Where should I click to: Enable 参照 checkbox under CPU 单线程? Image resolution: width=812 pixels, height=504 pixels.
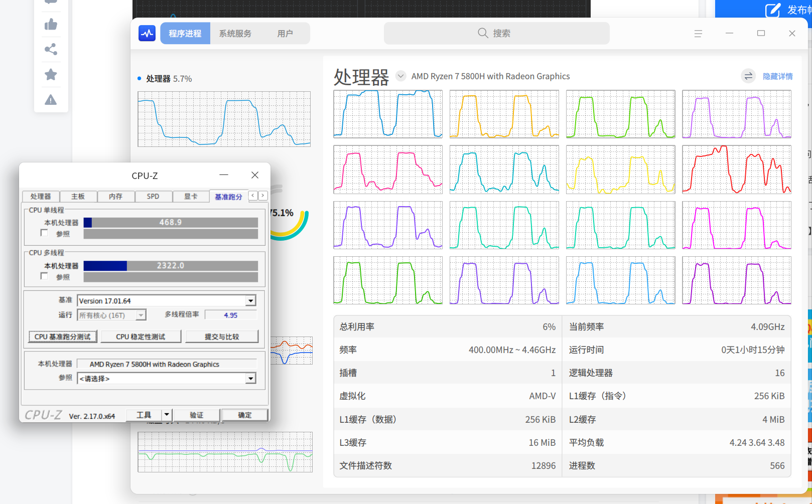click(x=44, y=233)
